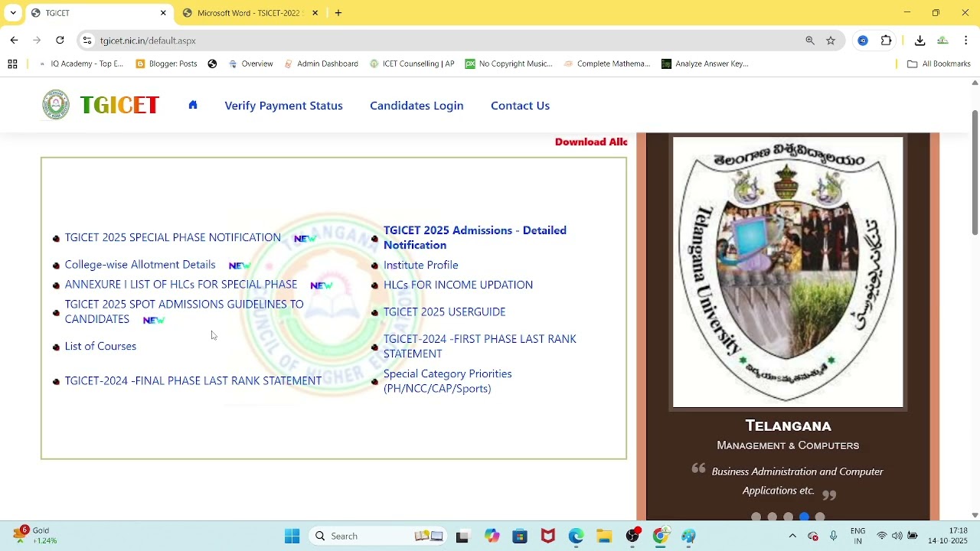Open Windows Start menu
980x551 pixels.
point(292,536)
